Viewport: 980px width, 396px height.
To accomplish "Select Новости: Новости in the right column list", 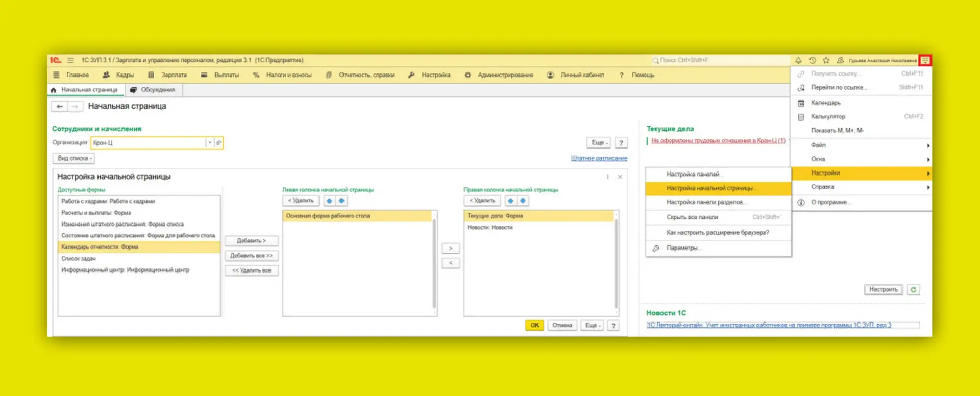I will (x=539, y=228).
